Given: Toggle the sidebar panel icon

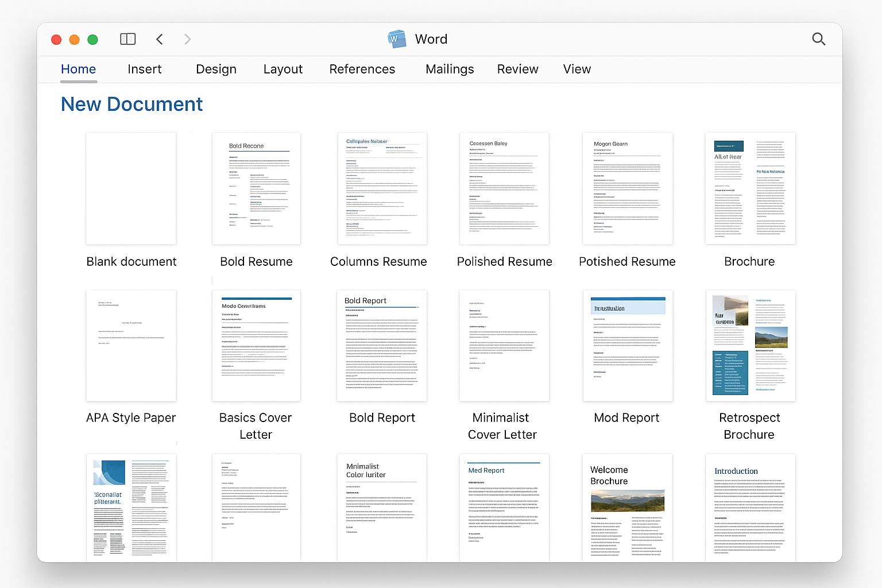Looking at the screenshot, I should coord(127,39).
